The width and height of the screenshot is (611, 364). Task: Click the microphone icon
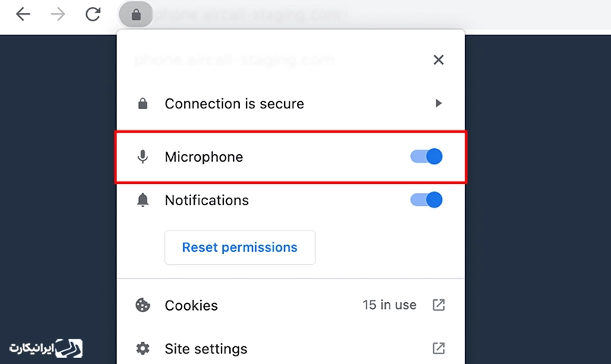143,156
